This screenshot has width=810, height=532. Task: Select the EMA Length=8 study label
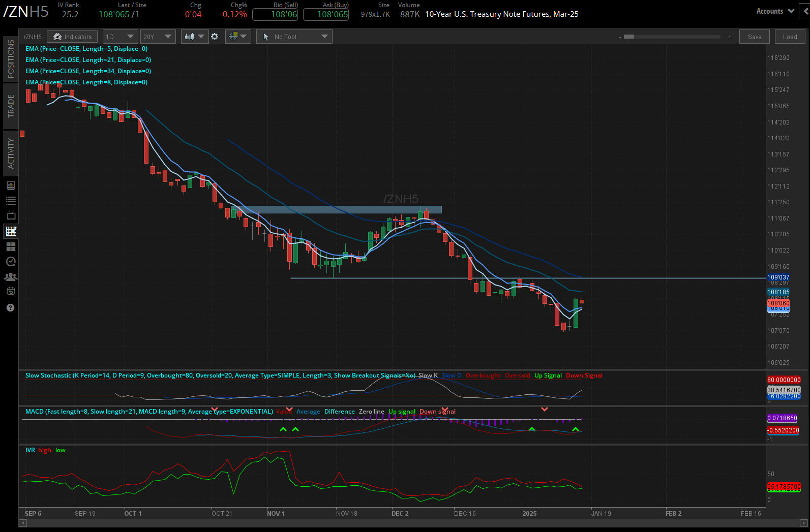pos(86,82)
